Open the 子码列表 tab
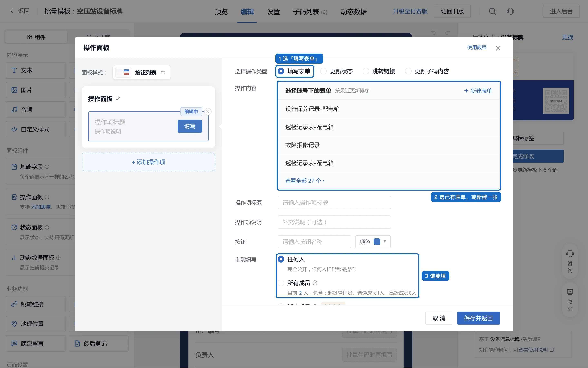 [310, 11]
